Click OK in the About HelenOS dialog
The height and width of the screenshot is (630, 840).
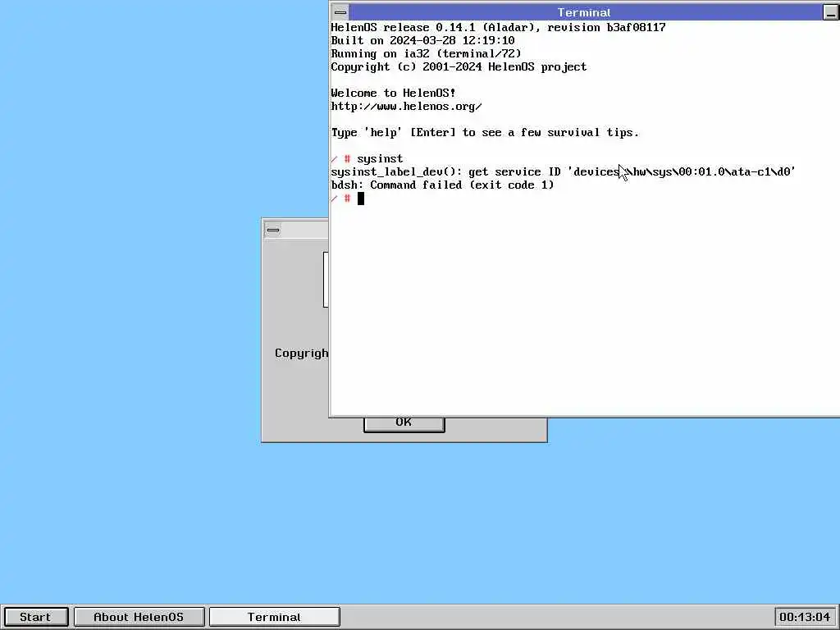(404, 423)
